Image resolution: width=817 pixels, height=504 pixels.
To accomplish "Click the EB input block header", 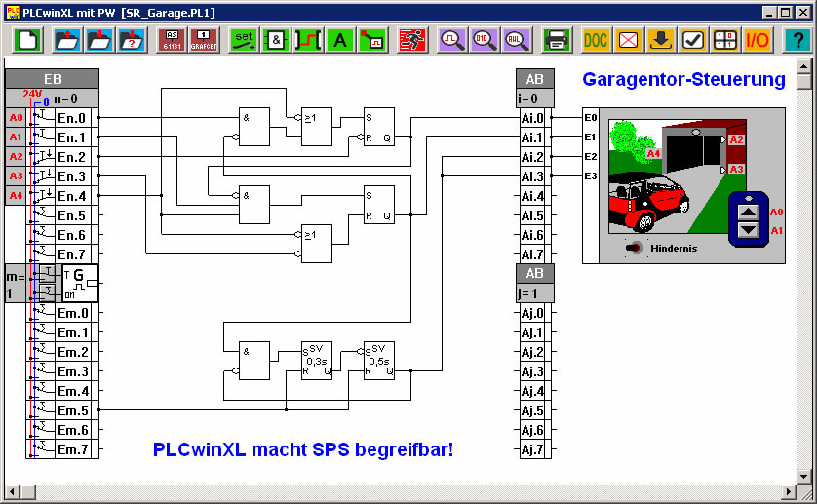I will click(53, 79).
